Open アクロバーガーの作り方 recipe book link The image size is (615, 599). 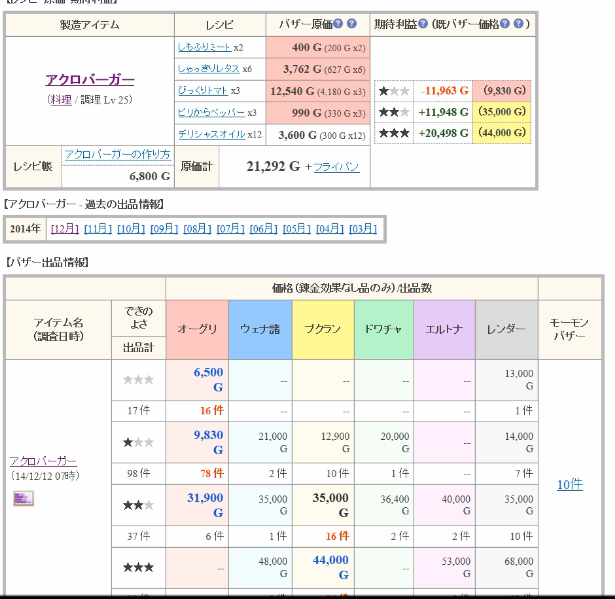point(118,155)
